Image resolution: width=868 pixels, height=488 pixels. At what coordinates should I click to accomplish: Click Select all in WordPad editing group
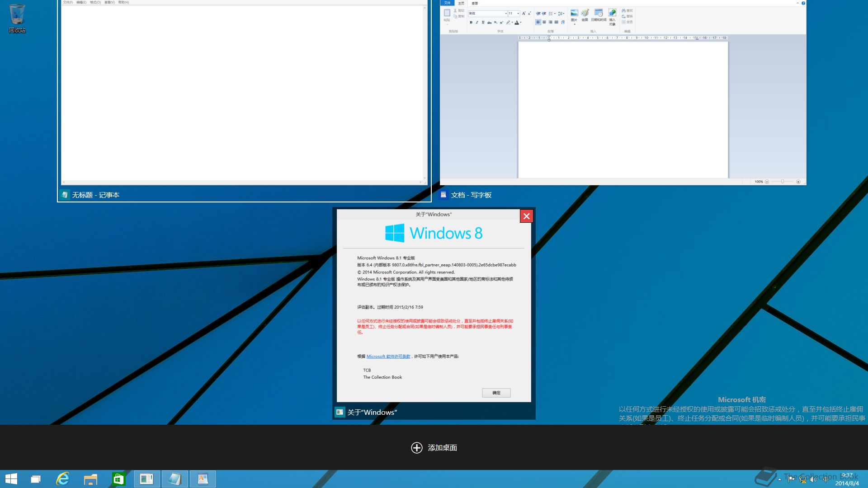pos(627,22)
